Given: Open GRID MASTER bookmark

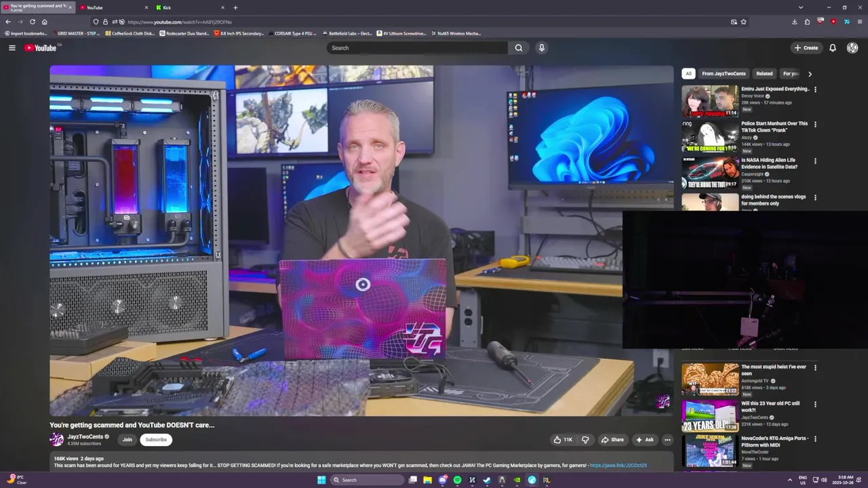Looking at the screenshot, I should coord(76,33).
